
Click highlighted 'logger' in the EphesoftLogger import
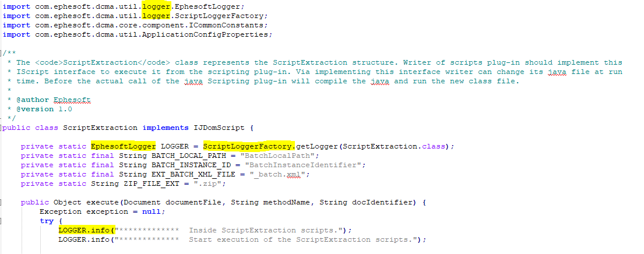(156, 6)
